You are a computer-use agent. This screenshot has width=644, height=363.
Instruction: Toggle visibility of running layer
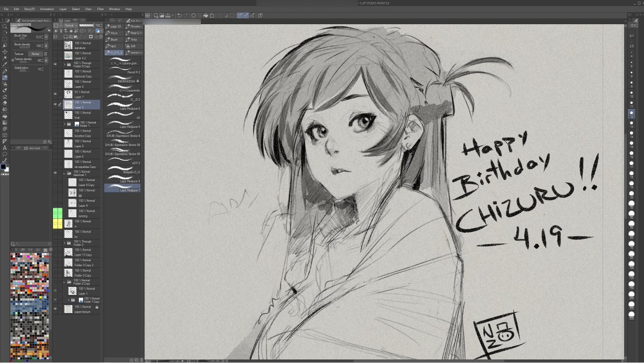tap(55, 213)
